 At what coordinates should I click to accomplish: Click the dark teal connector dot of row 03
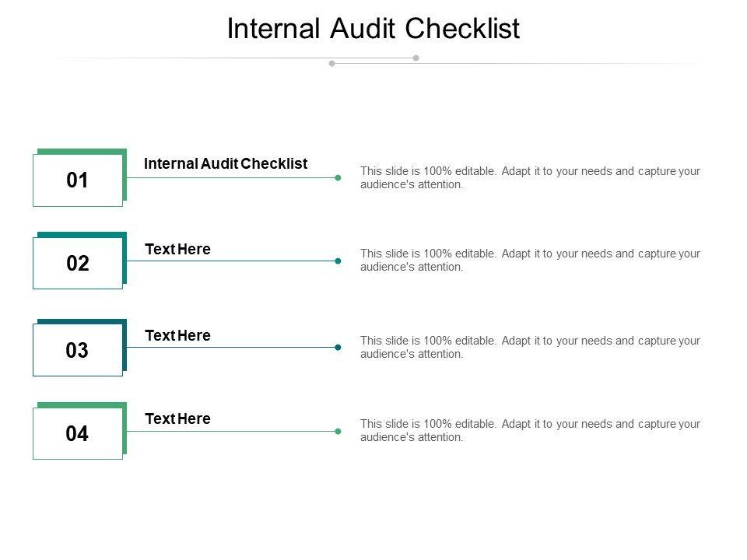point(338,347)
